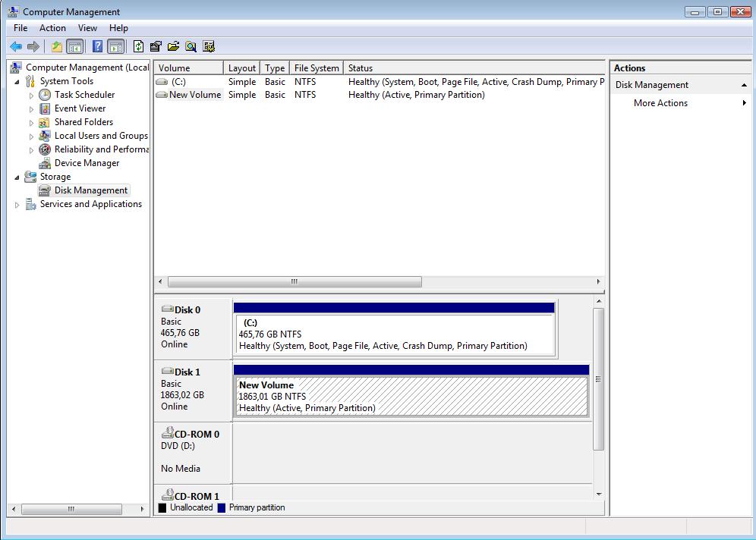Click the Storage icon in tree
Image resolution: width=756 pixels, height=540 pixels.
pos(30,177)
